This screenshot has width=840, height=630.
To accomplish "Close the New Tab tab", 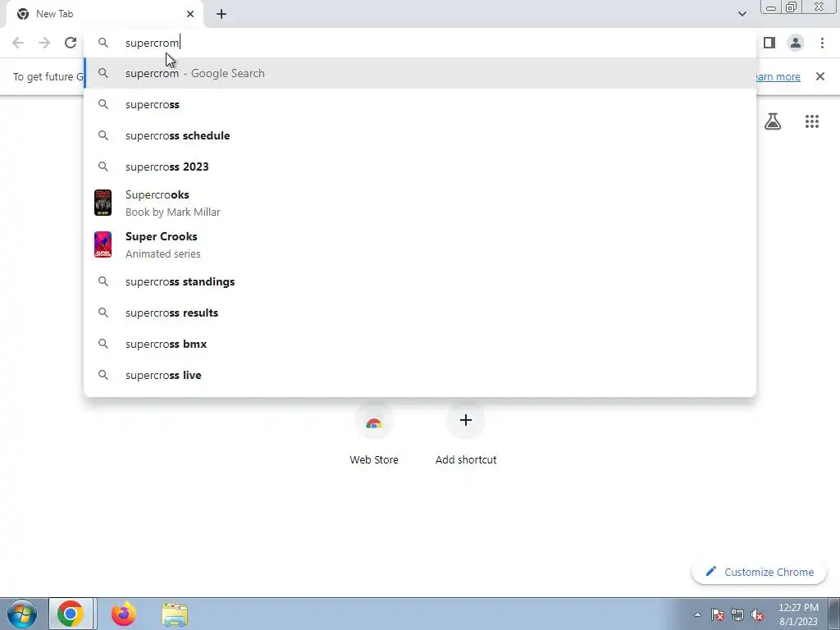I will (190, 14).
